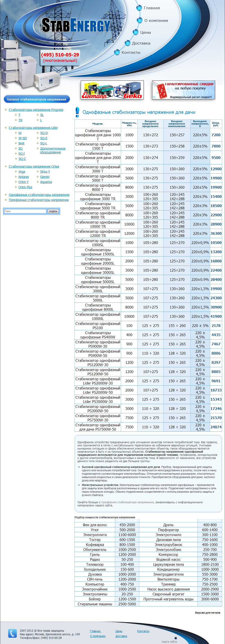Screen dimensions: 225x644
Task: Open the Lider W-SD series link
Action: click(x=22, y=138)
